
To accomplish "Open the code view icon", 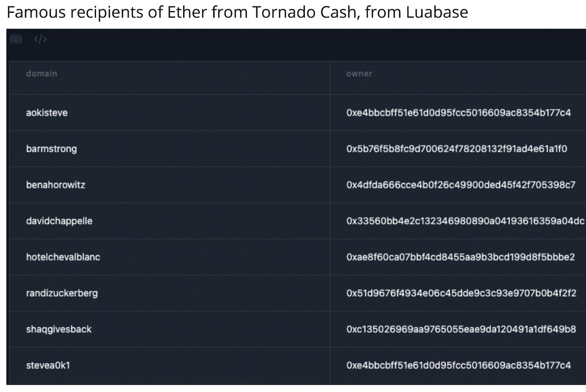I will [x=40, y=39].
